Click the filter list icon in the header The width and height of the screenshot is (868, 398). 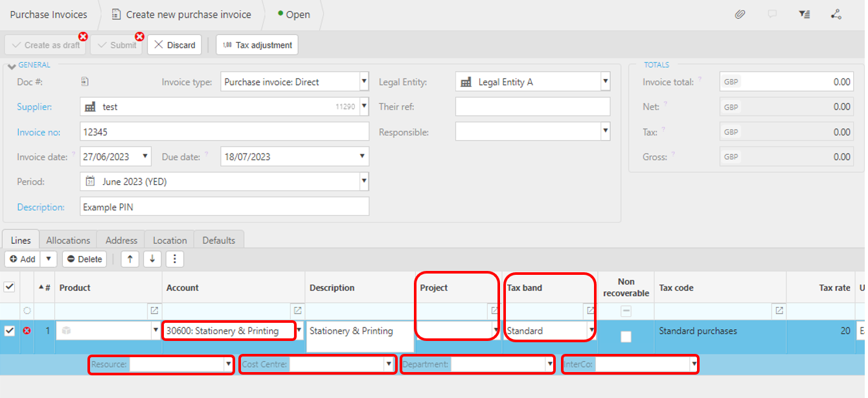805,14
